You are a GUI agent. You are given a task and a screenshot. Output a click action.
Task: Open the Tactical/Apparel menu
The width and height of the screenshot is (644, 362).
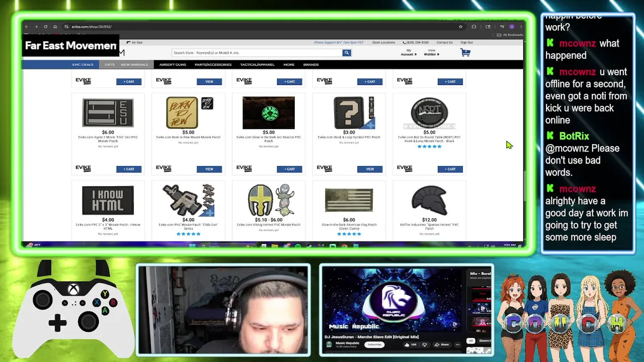pyautogui.click(x=257, y=65)
